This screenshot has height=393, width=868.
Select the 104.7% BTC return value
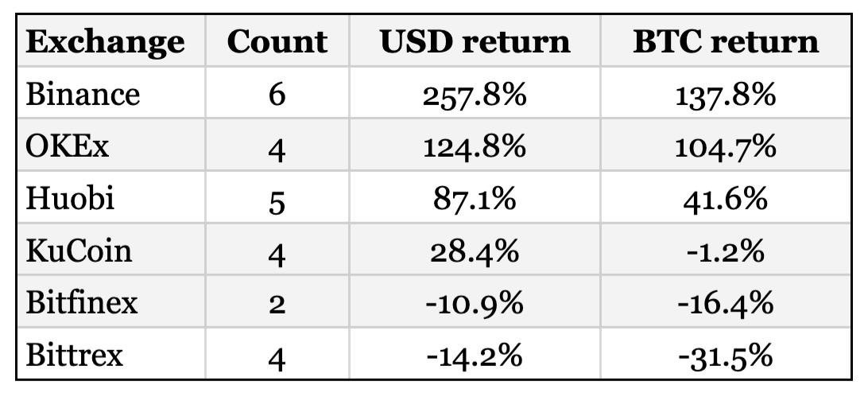click(x=725, y=146)
